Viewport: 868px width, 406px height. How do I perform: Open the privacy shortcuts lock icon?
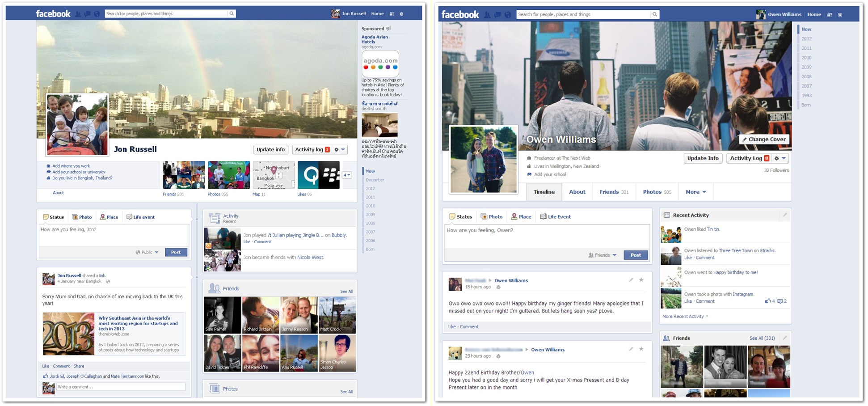click(392, 13)
